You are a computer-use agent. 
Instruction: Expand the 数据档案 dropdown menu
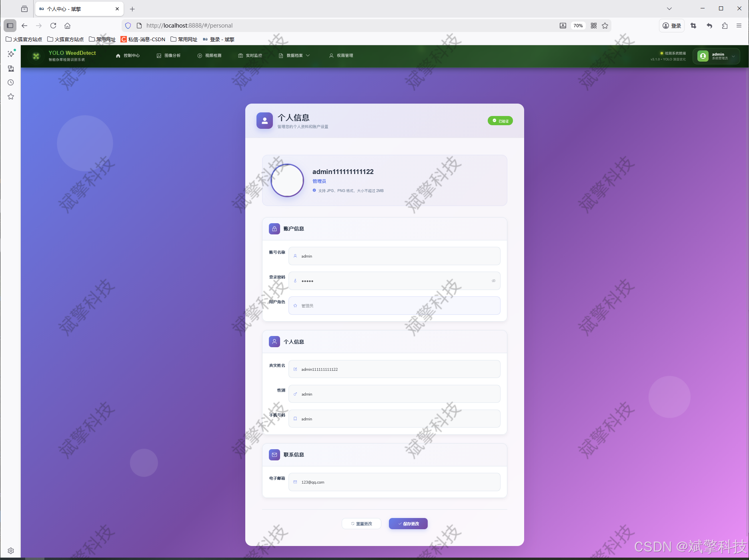(x=294, y=56)
